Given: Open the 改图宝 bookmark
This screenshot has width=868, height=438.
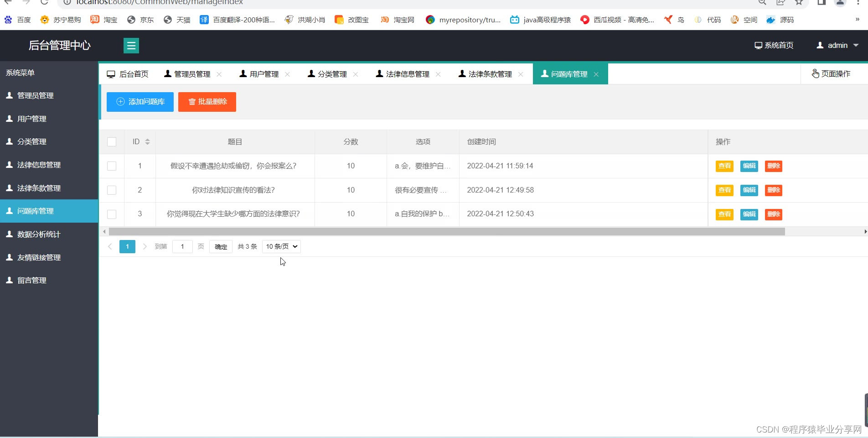Looking at the screenshot, I should 352,20.
